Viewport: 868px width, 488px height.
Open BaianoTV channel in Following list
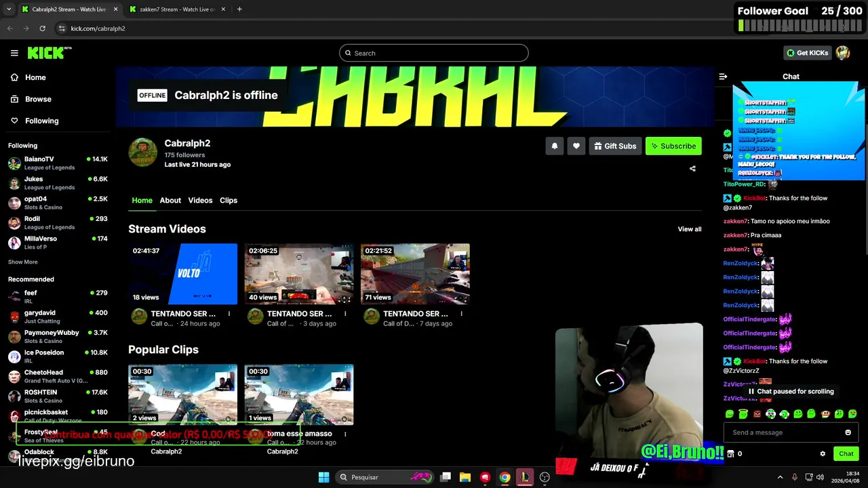coord(58,163)
